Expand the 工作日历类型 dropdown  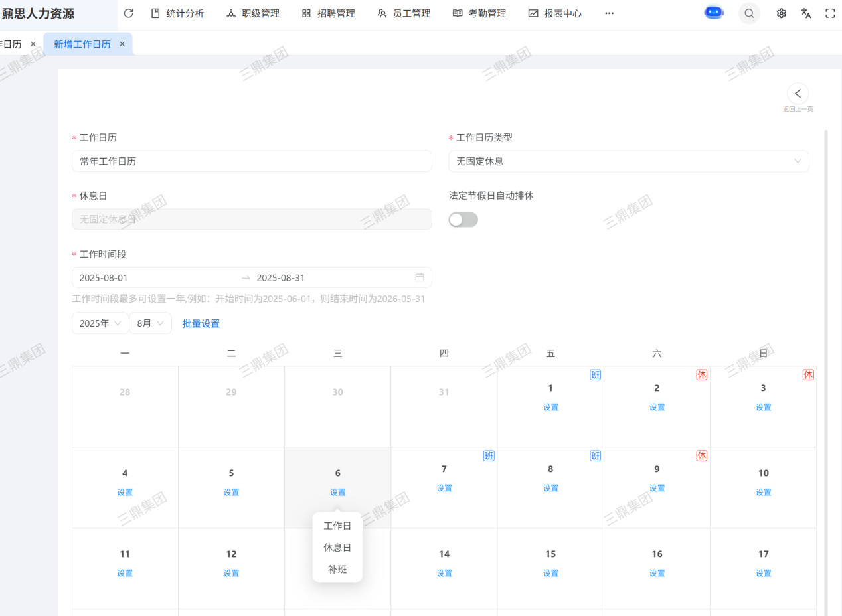coord(628,161)
